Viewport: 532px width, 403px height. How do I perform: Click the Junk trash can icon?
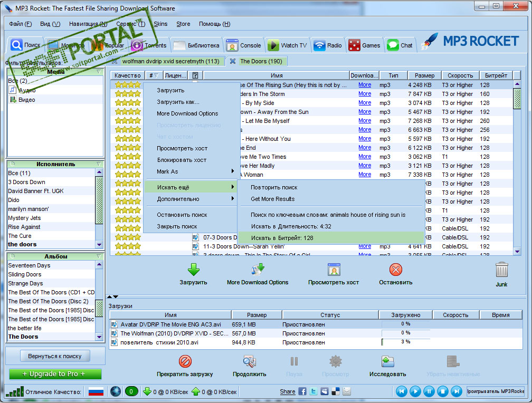(501, 270)
